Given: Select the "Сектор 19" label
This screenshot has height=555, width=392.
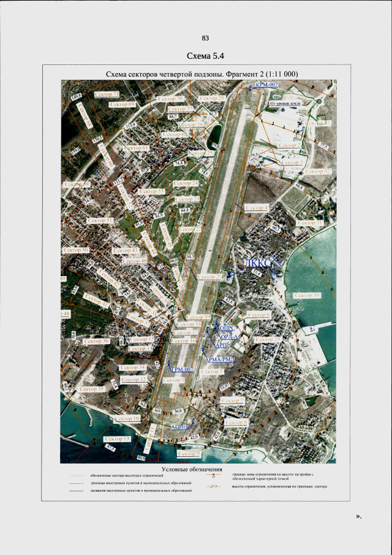Looking at the screenshot, I should pyautogui.click(x=198, y=317).
